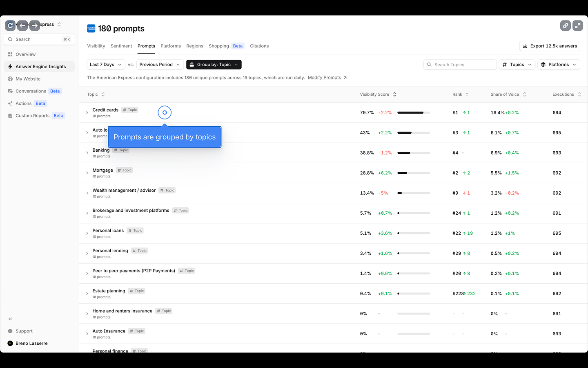Click Export 12.5k answers button
This screenshot has height=368, width=588.
550,46
